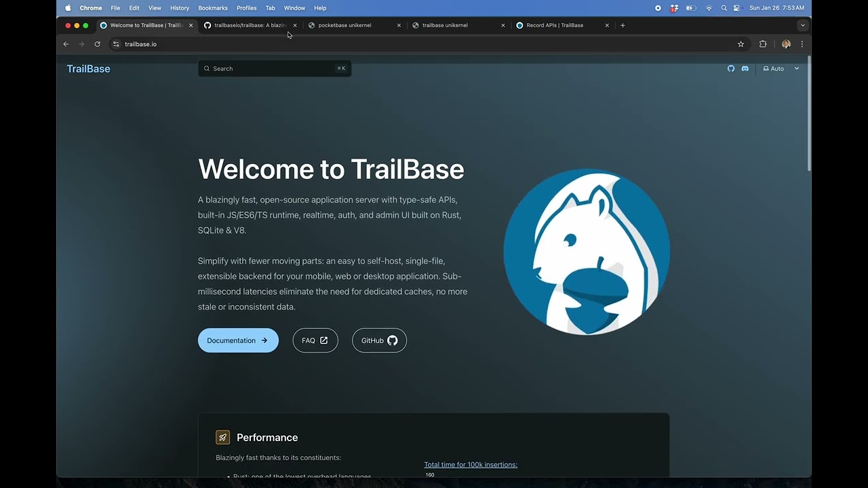Viewport: 868px width, 488px height.
Task: Click the blue Documentation button
Action: click(x=238, y=340)
